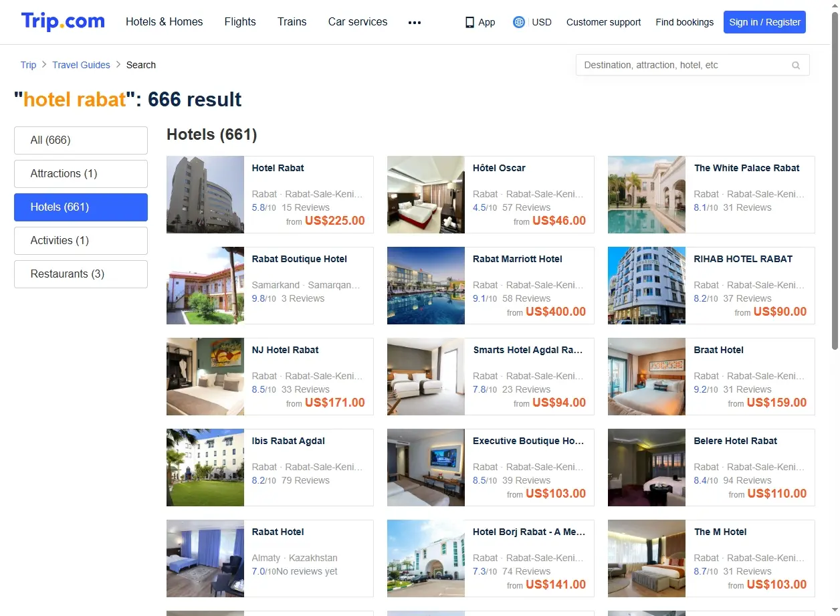This screenshot has height=616, width=840.
Task: Open Ibis Rabat Agdal thumbnail
Action: click(205, 468)
